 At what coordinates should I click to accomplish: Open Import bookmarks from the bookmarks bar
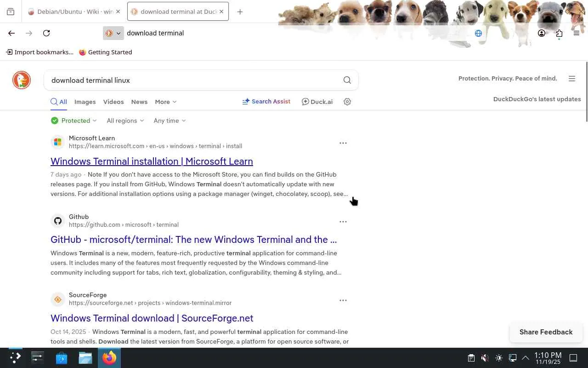[x=40, y=52]
